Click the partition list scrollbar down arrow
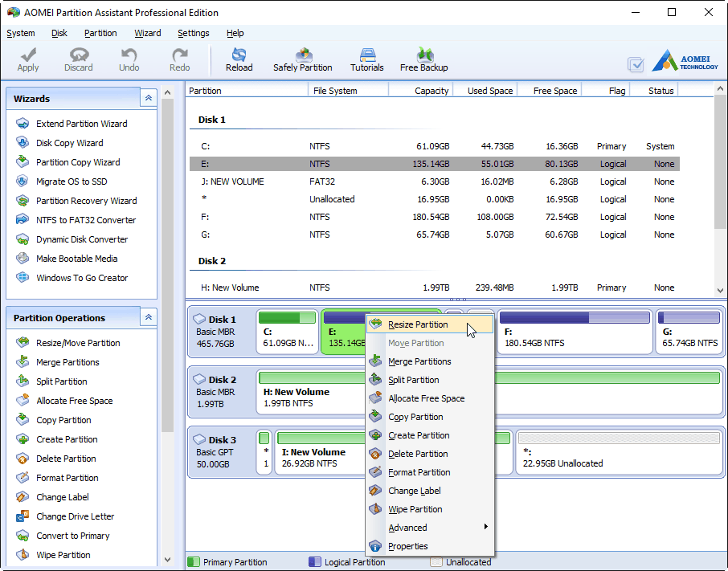 pyautogui.click(x=720, y=291)
